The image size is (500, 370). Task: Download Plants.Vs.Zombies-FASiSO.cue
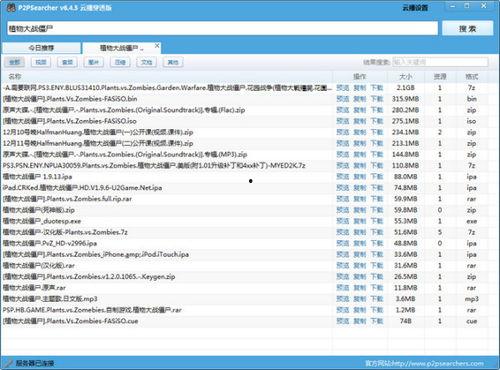tap(377, 321)
